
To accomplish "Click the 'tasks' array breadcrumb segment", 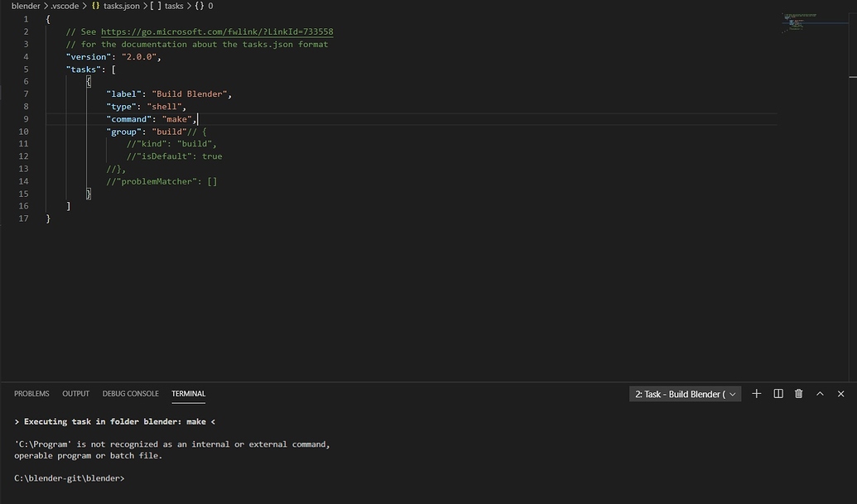I will pos(174,6).
